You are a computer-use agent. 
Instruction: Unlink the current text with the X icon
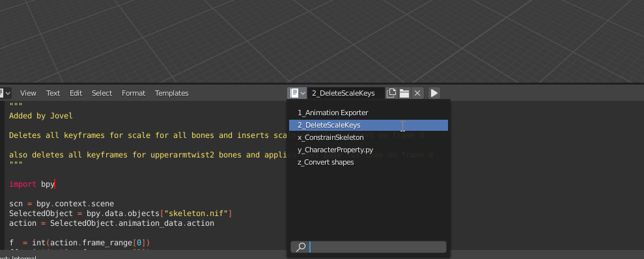point(417,93)
